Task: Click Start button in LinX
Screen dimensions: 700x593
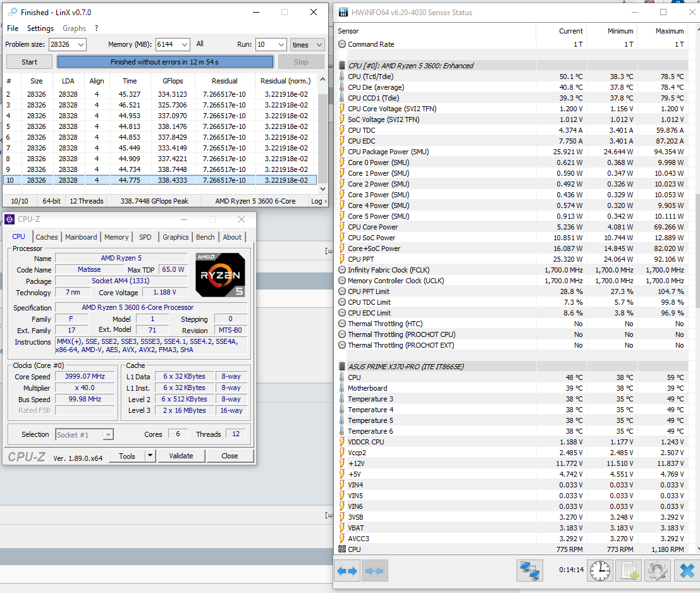Action: pos(30,62)
